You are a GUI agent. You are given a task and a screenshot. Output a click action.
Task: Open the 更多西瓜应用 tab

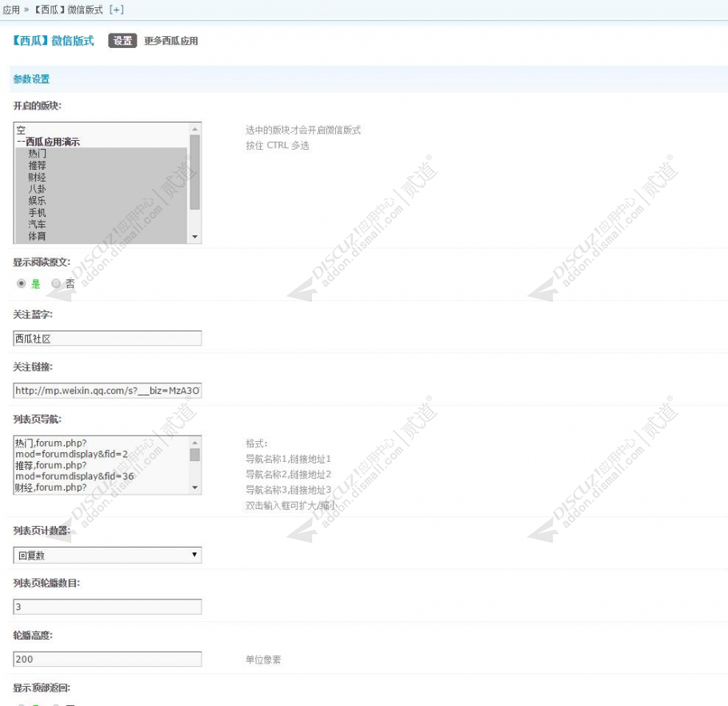(x=171, y=41)
